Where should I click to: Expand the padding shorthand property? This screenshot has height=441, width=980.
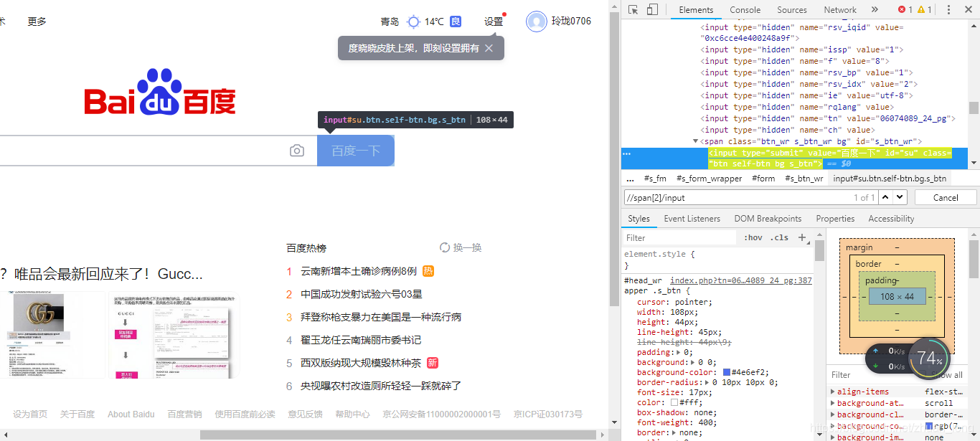(x=677, y=352)
